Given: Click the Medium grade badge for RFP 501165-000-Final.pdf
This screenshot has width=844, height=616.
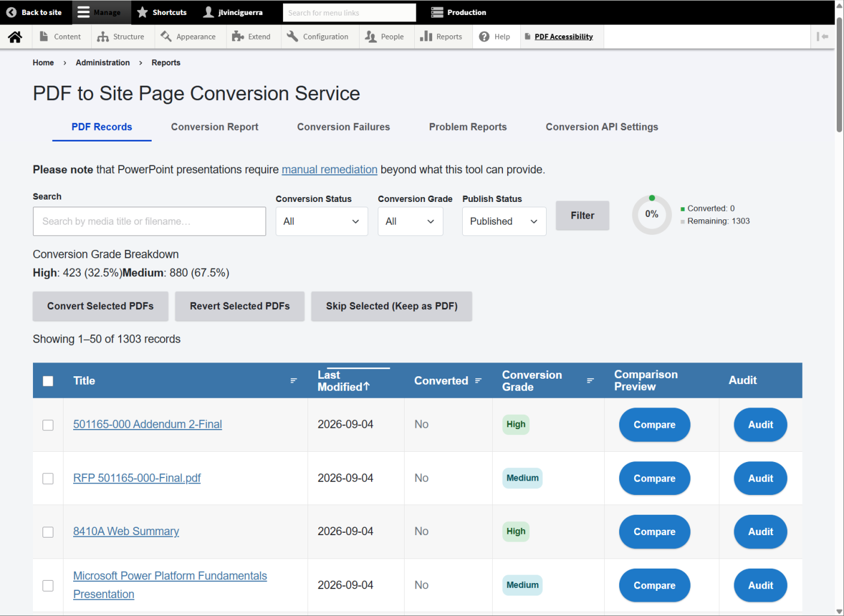Looking at the screenshot, I should pos(522,478).
